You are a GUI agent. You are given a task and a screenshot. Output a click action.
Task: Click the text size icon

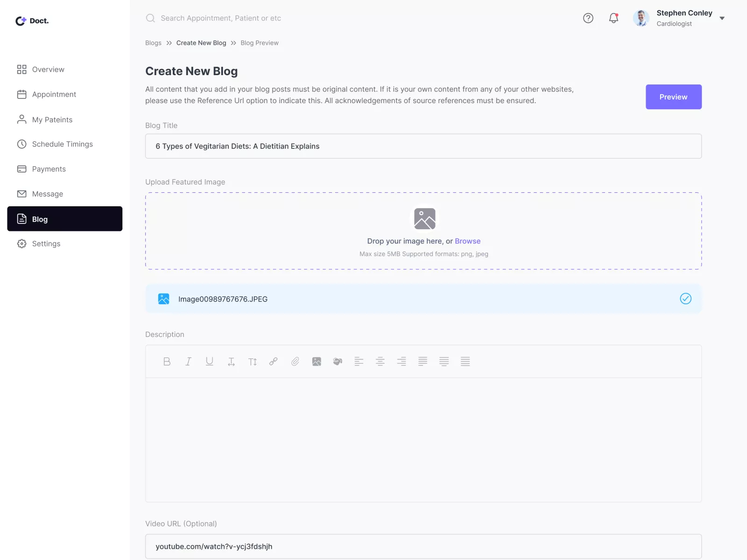tap(253, 362)
